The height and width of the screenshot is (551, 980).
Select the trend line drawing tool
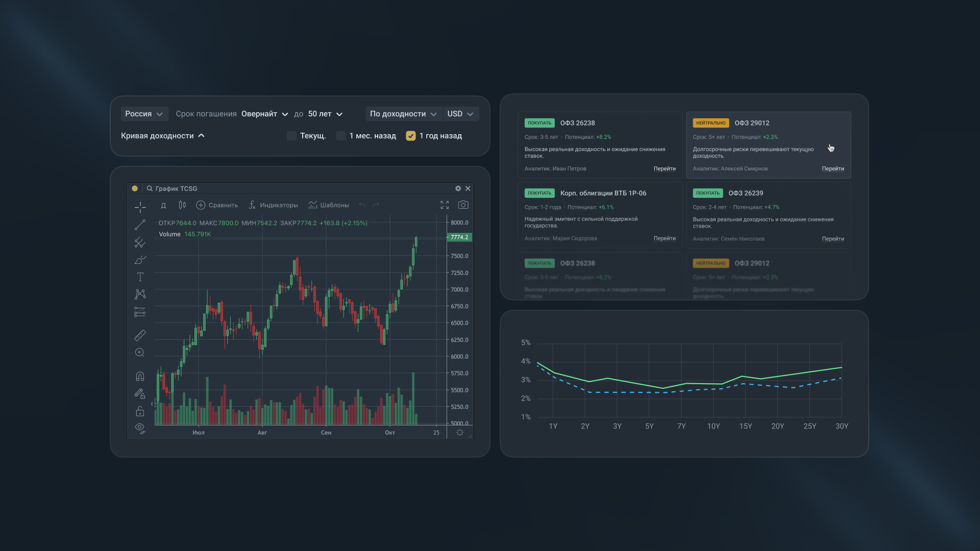click(140, 224)
